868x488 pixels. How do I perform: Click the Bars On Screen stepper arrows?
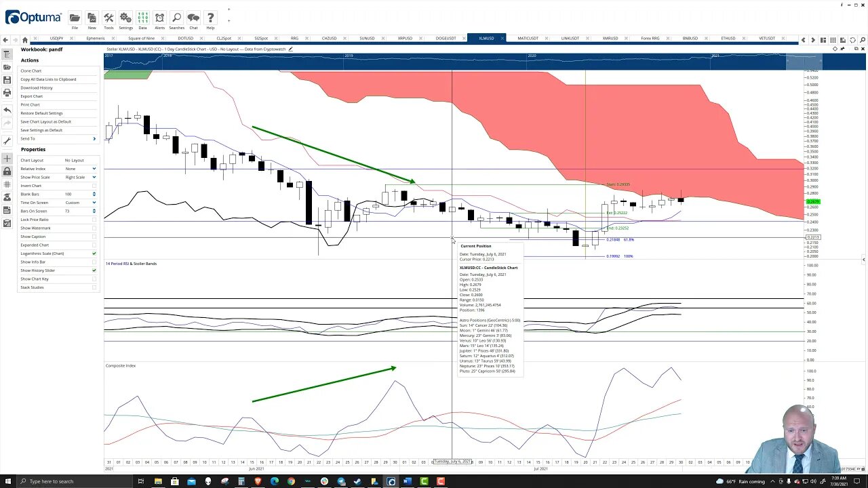(x=94, y=211)
